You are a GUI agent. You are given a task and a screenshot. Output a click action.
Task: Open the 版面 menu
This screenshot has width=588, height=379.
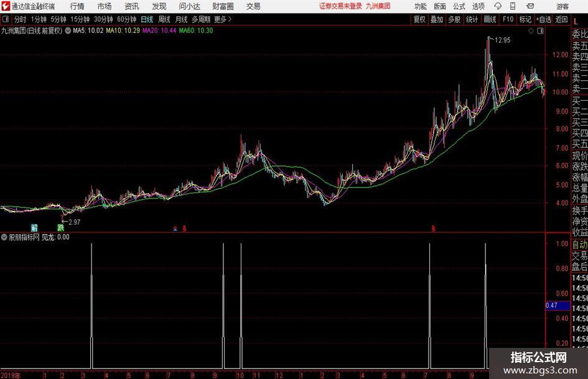click(x=440, y=6)
